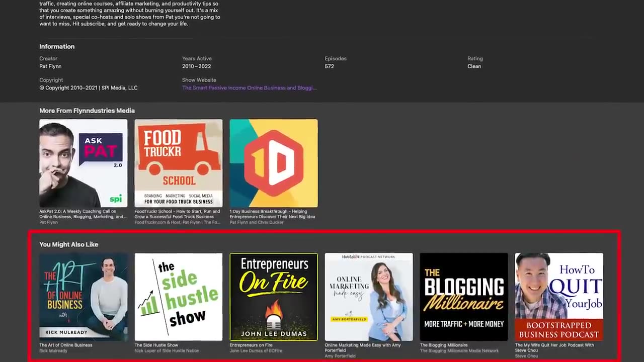Click the Entrepreneurs on Fire title text
This screenshot has height=362, width=644.
coord(251,345)
